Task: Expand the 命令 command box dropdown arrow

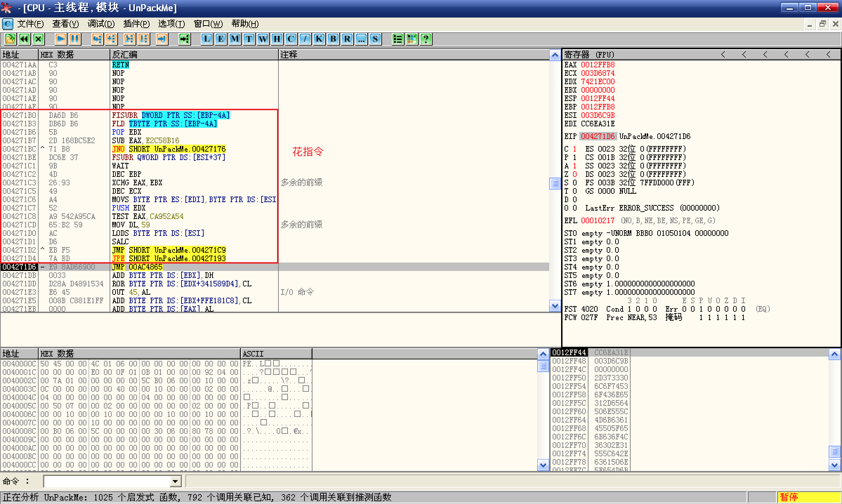Action: (175, 481)
